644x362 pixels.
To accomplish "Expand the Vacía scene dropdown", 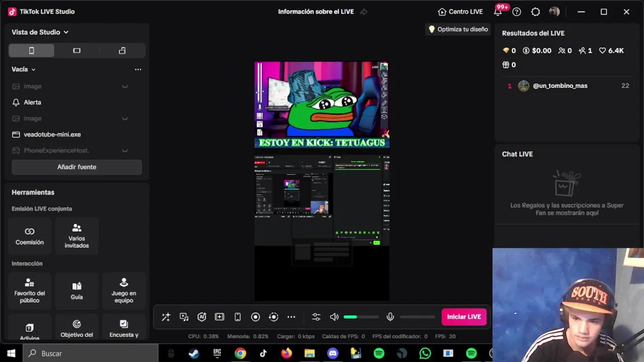I will click(24, 69).
